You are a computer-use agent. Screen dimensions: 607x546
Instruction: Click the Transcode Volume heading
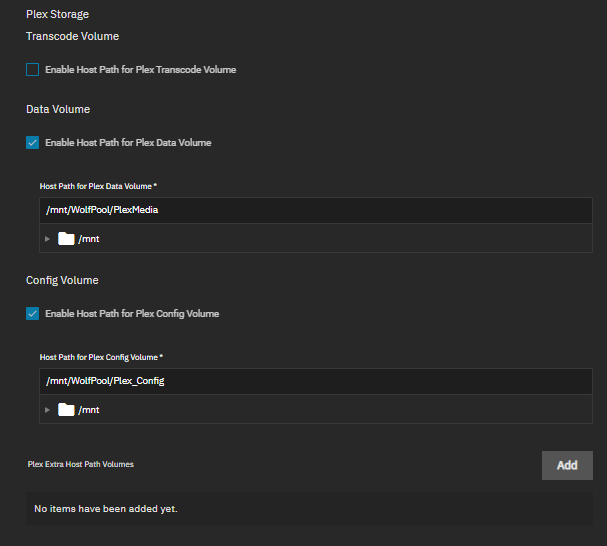tap(72, 36)
